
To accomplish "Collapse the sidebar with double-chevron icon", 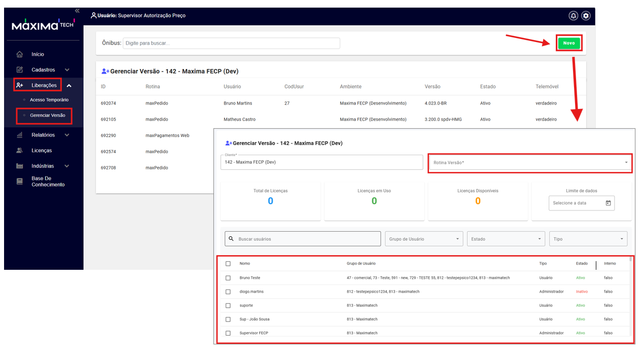I will click(77, 11).
